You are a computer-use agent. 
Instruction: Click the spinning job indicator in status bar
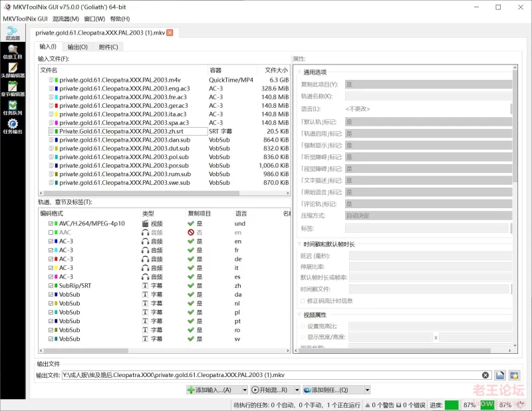click(520, 404)
